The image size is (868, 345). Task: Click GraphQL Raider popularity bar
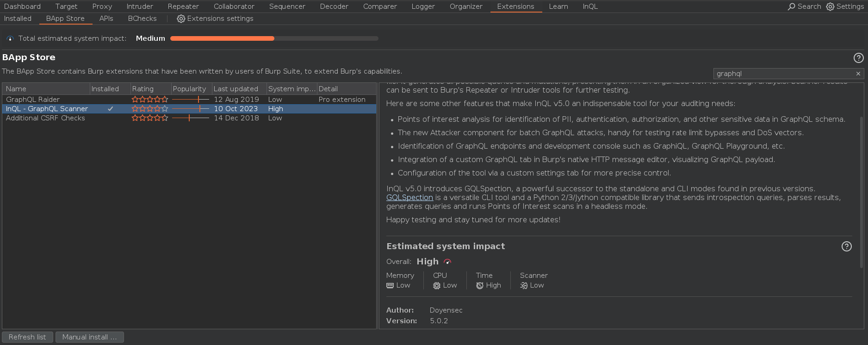point(191,100)
